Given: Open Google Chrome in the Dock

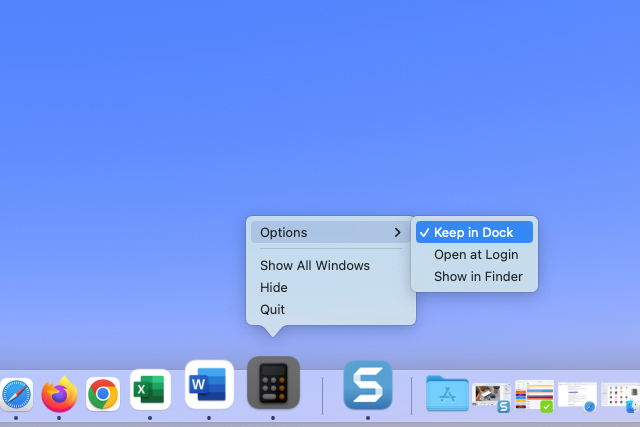Looking at the screenshot, I should [103, 394].
